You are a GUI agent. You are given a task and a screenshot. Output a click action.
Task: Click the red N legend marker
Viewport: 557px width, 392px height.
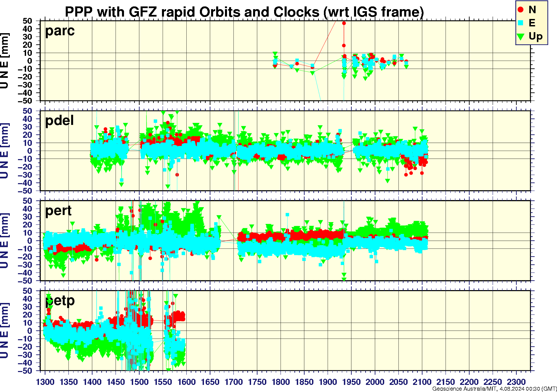pyautogui.click(x=521, y=10)
